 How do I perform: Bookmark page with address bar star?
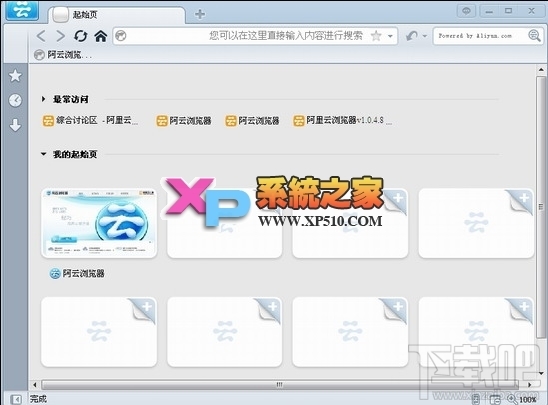coord(376,35)
